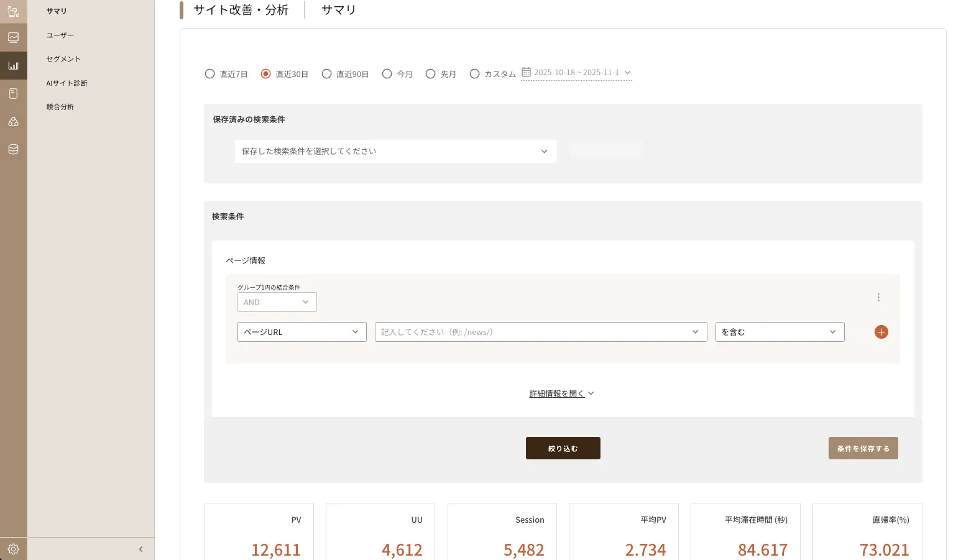Click the screen-swap icon atop the sidebar

[x=13, y=11]
